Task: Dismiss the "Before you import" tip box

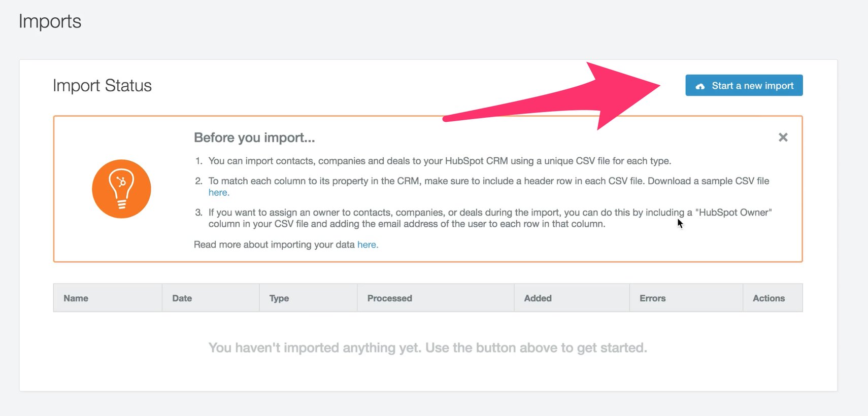Action: point(783,137)
